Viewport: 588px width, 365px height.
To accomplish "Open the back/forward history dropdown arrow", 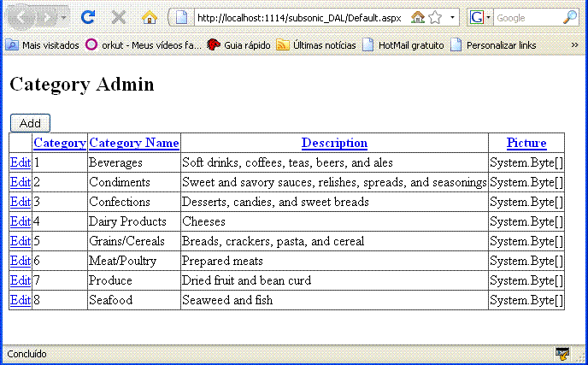I will [64, 17].
